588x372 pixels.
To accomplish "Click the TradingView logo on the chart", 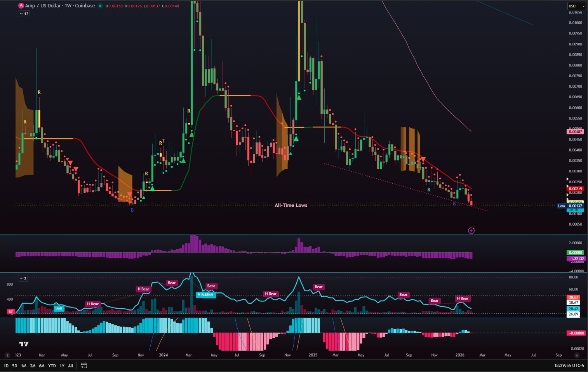I will [24, 344].
